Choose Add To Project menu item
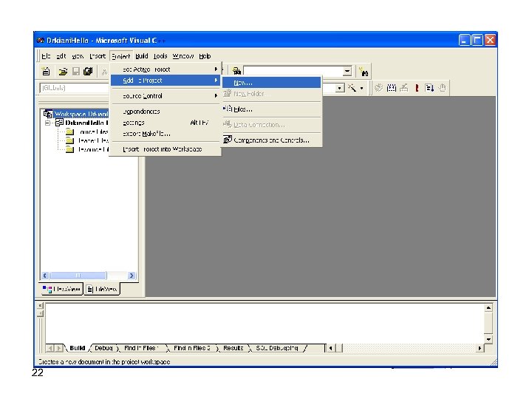This screenshot has width=532, height=399. (166, 81)
